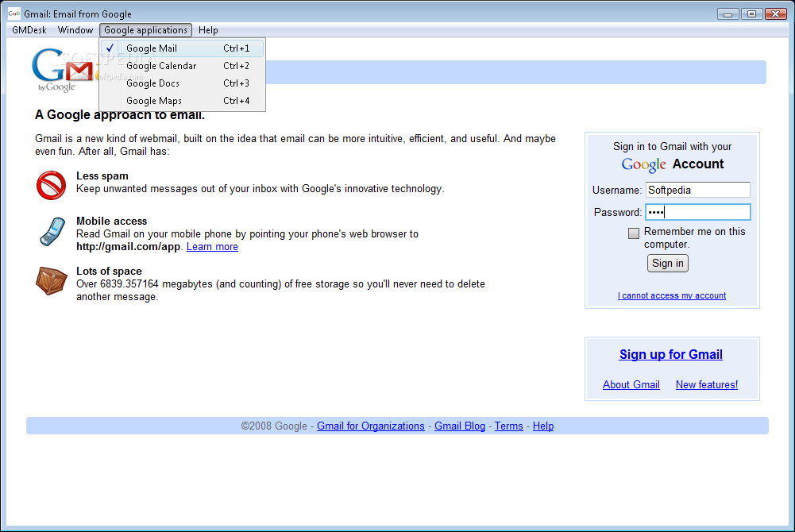Select Google Mail from dropdown menu
Screen dimensions: 795x532
point(183,48)
